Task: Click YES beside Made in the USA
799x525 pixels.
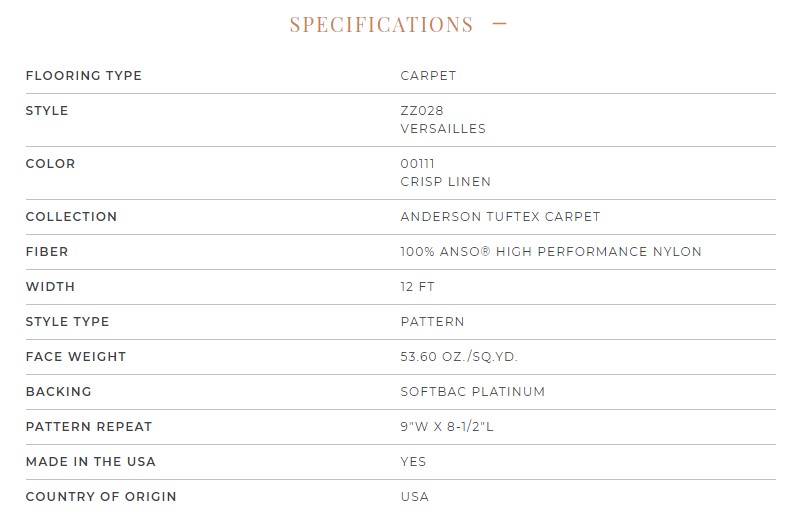Action: pos(413,462)
